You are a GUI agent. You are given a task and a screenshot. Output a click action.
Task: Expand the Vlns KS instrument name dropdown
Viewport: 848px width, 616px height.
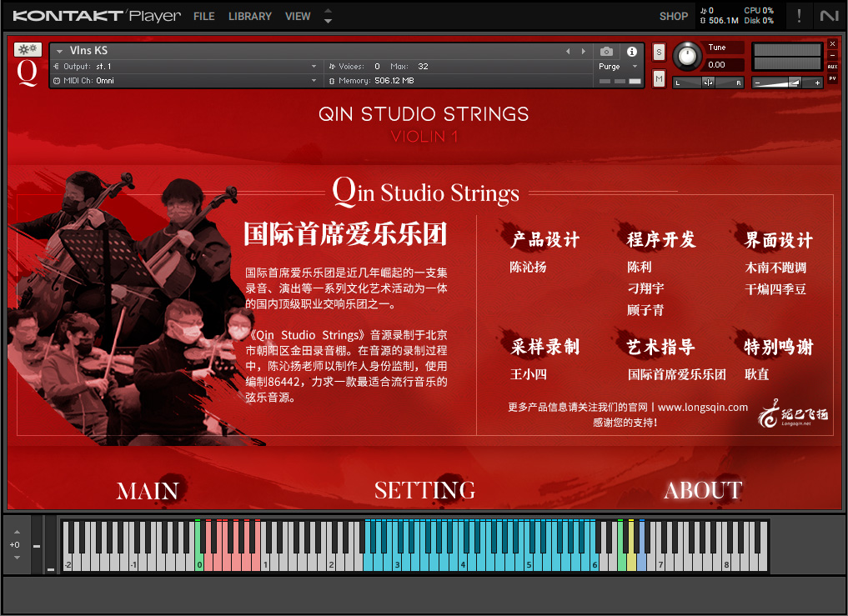click(59, 52)
